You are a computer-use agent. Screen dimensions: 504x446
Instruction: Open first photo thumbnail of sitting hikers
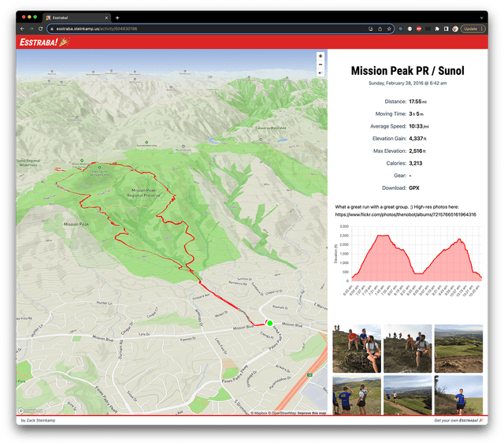357,348
